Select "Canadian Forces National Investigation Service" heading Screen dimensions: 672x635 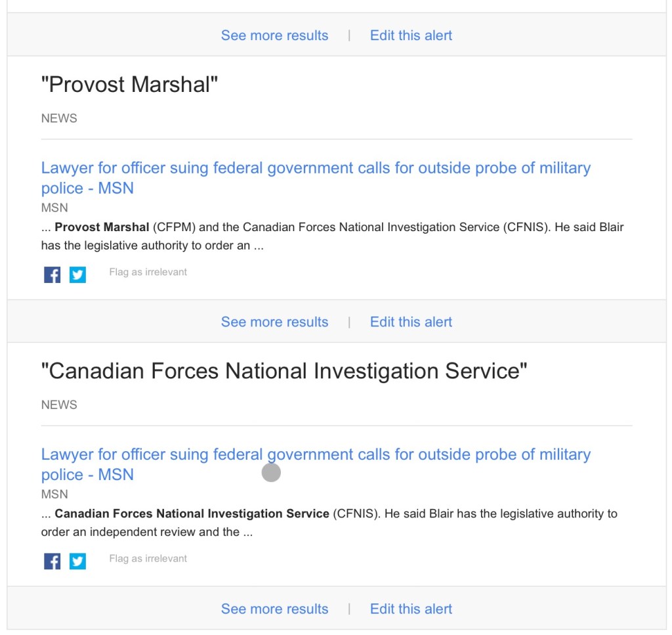point(284,371)
